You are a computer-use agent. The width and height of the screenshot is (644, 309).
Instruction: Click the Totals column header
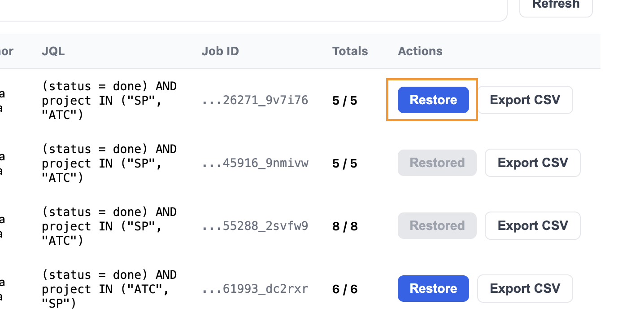pyautogui.click(x=350, y=51)
